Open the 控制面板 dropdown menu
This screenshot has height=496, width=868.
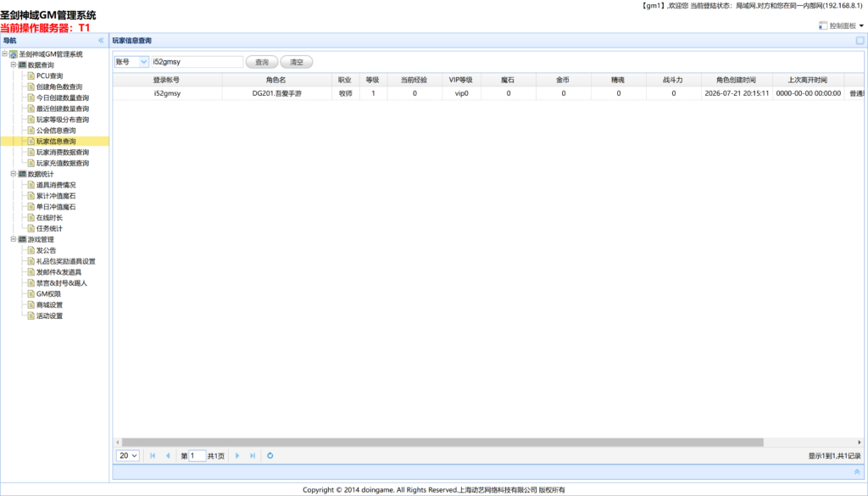coord(842,25)
